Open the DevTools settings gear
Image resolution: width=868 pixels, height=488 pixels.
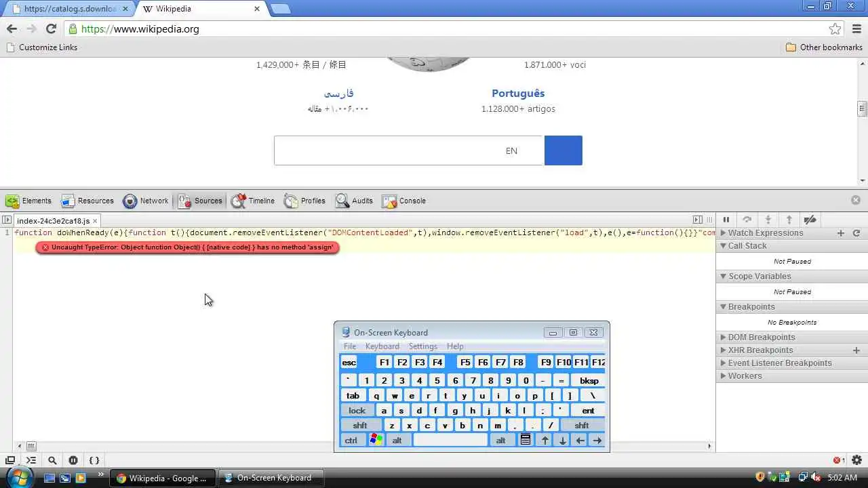point(856,460)
